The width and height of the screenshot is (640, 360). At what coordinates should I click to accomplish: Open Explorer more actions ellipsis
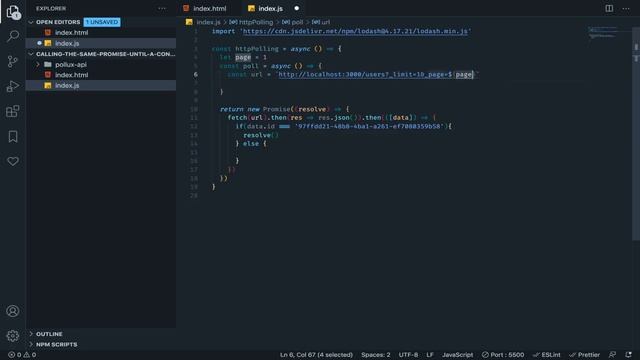[162, 8]
